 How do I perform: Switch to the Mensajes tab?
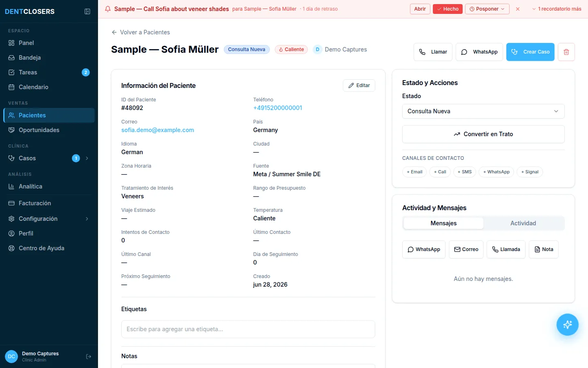pos(443,223)
